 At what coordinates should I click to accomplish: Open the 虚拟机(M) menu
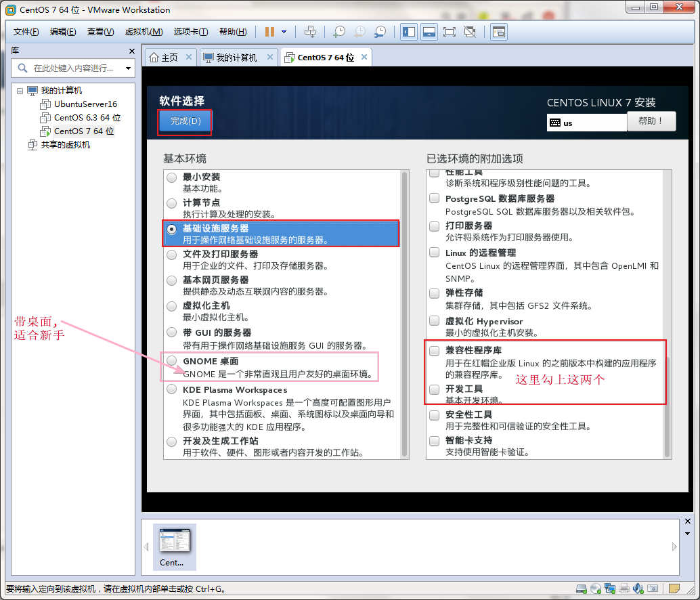(x=144, y=32)
